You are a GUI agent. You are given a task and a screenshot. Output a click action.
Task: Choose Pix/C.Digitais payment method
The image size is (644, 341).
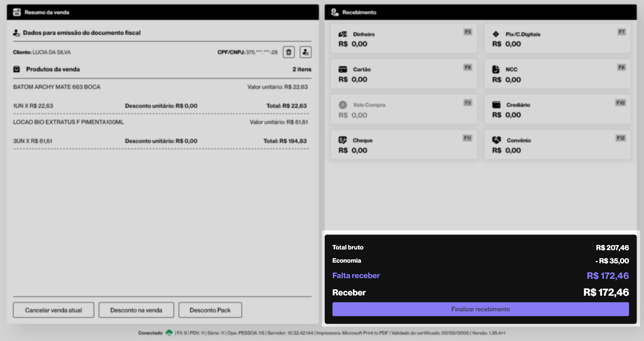point(557,39)
